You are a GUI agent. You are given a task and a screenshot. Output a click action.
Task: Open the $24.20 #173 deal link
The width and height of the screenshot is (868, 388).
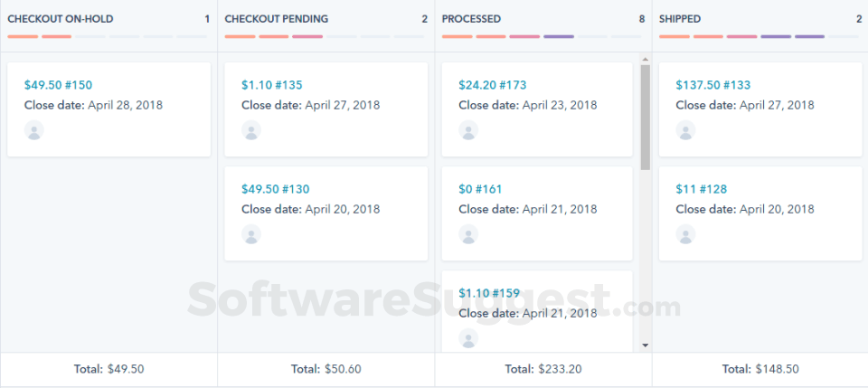point(492,85)
